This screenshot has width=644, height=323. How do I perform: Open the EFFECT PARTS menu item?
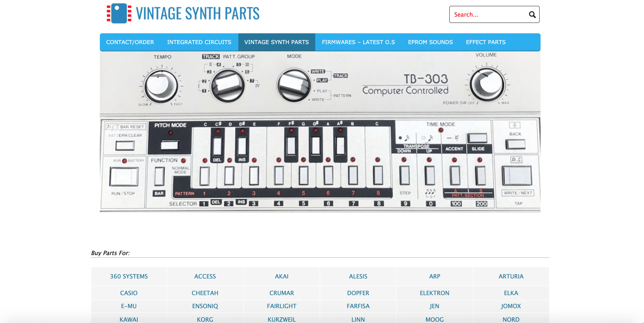[486, 42]
